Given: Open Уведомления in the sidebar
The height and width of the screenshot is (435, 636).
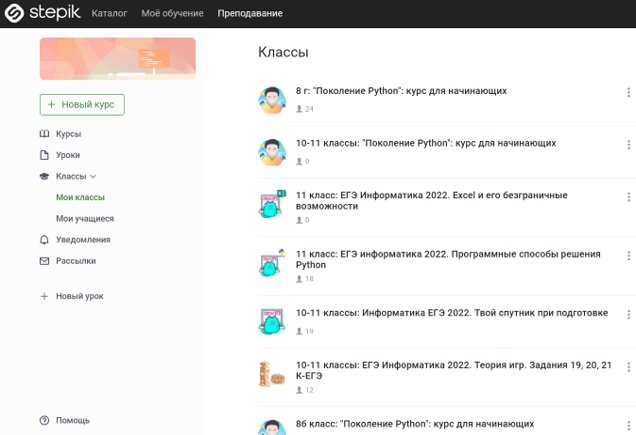Looking at the screenshot, I should pyautogui.click(x=83, y=240).
